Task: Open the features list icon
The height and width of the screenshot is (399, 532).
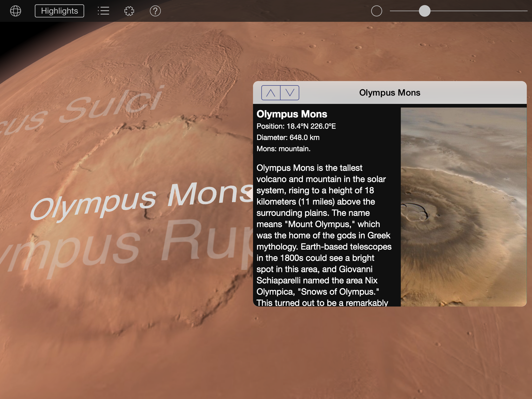Action: click(103, 11)
